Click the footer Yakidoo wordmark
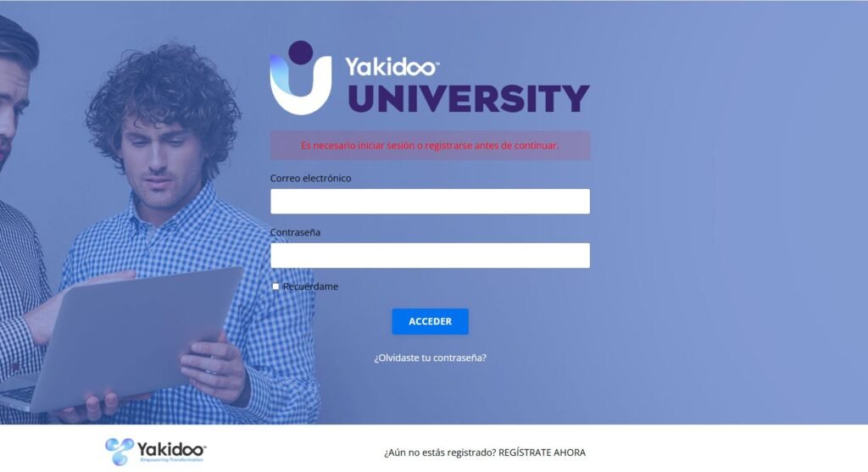868x472 pixels. tap(171, 448)
